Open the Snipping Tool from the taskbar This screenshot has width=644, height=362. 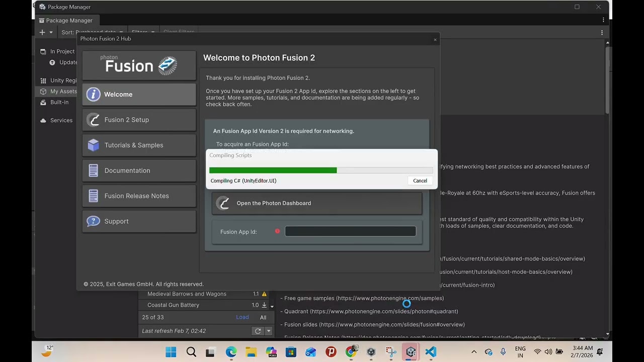(x=391, y=352)
